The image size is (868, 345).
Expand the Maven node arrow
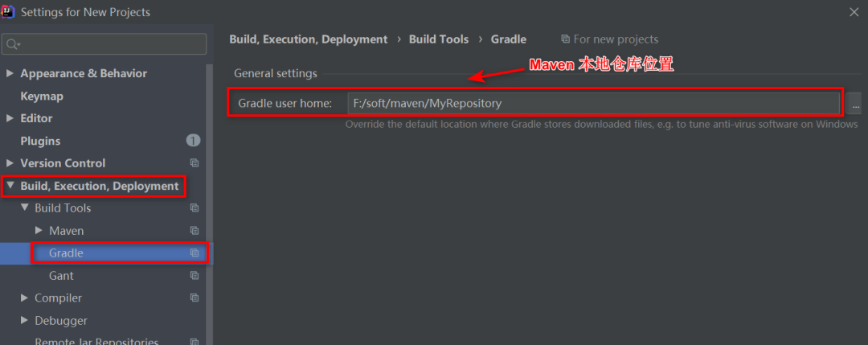[39, 230]
